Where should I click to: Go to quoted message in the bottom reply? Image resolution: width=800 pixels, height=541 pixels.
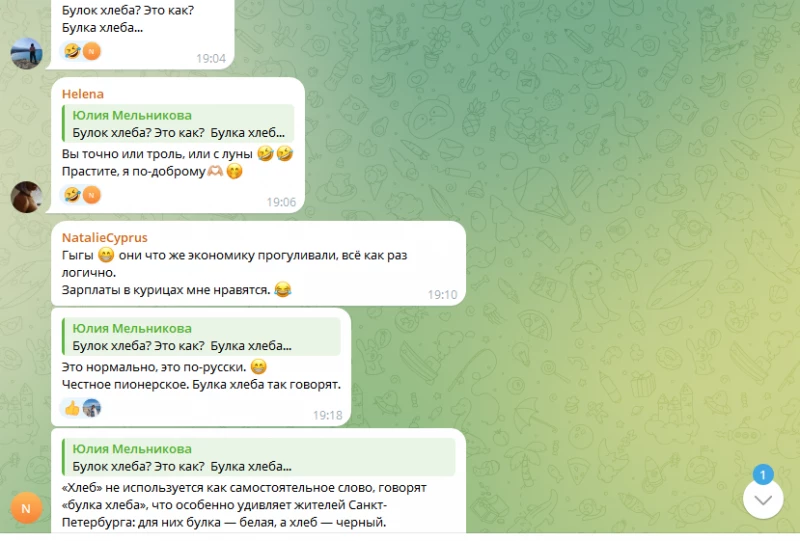point(259,457)
